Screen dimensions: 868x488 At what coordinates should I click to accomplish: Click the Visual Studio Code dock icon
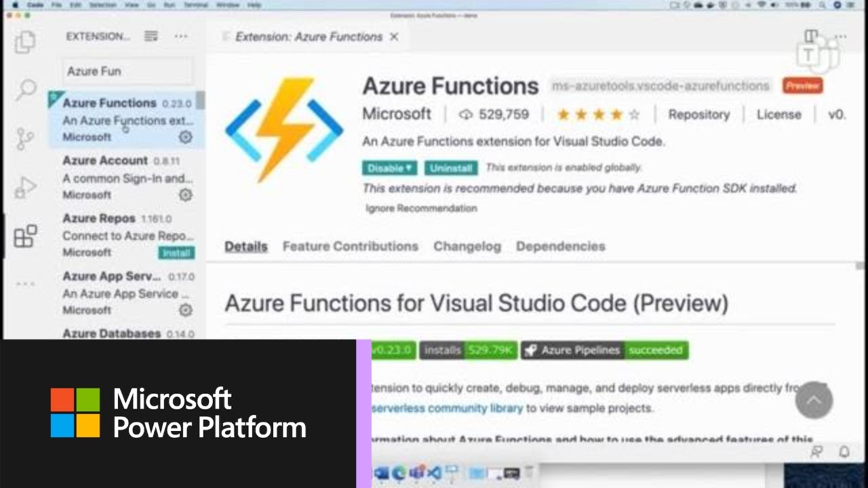[434, 472]
